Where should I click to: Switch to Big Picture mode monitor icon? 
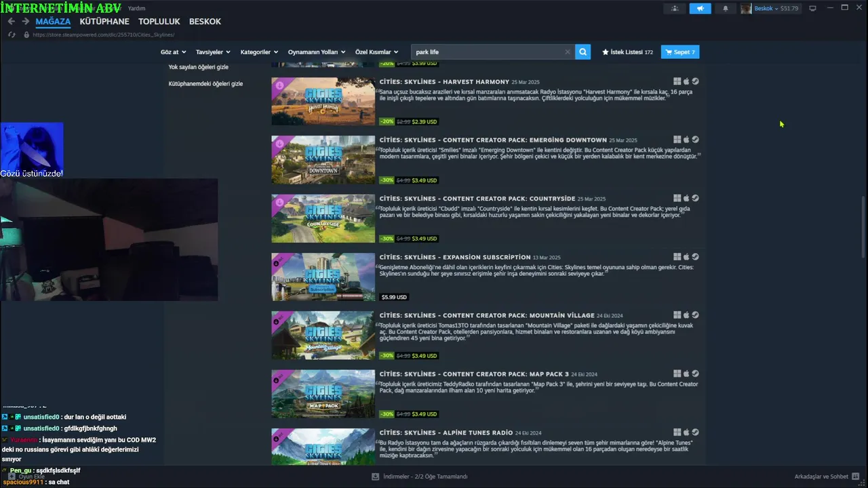coord(812,8)
